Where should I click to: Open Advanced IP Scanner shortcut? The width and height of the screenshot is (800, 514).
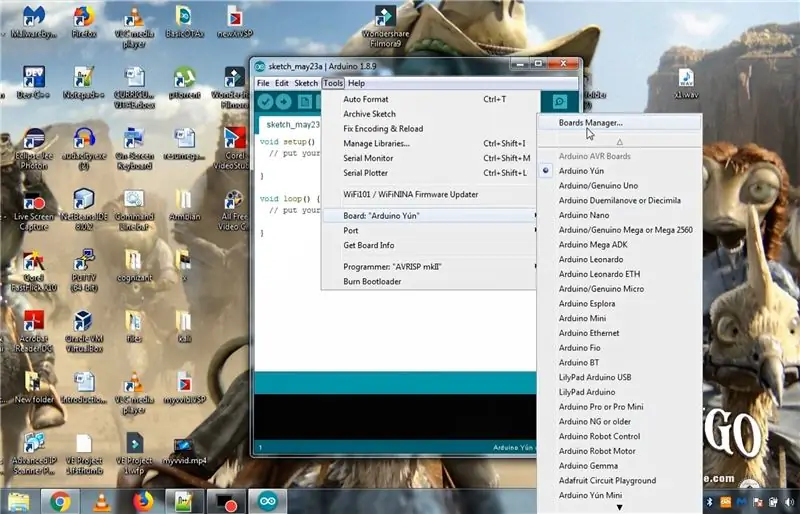tap(34, 453)
